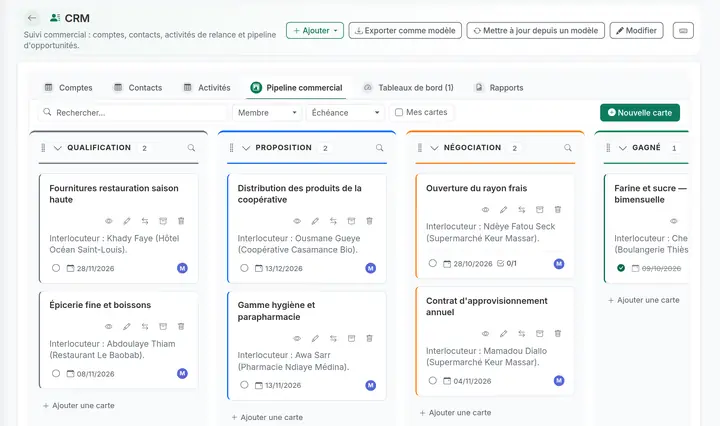Create a Nouvelle carte
Screen dimensions: 720x426
[640, 112]
